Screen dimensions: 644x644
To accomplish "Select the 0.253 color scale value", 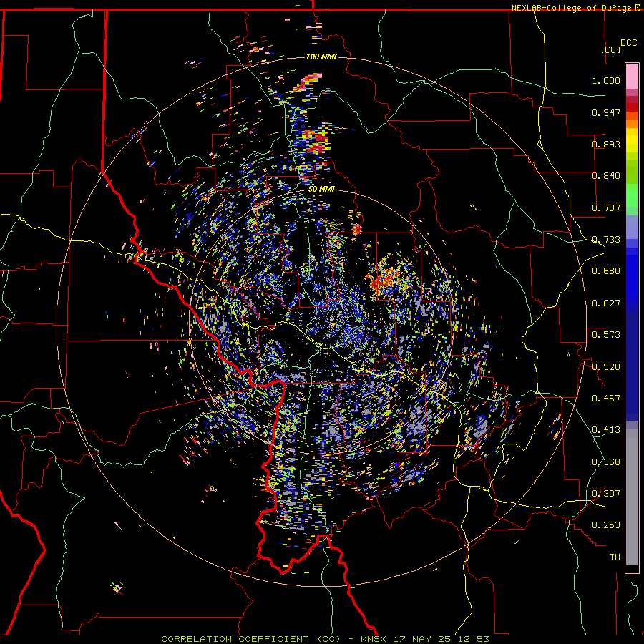I will tap(606, 525).
